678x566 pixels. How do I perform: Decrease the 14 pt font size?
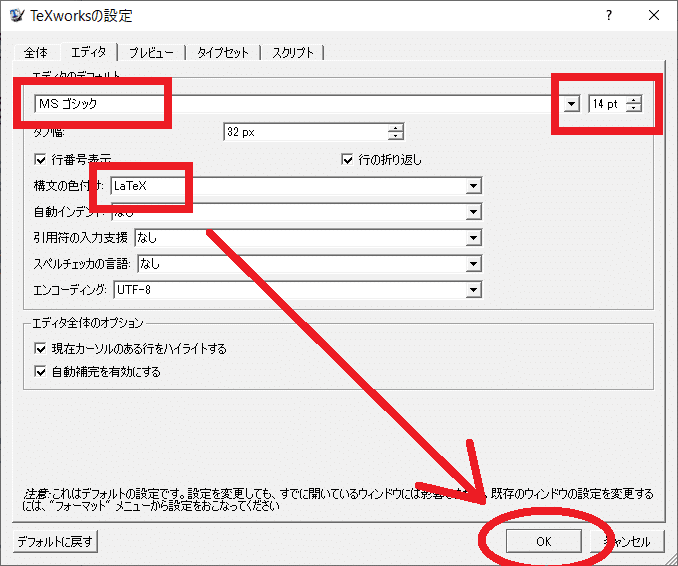[634, 108]
